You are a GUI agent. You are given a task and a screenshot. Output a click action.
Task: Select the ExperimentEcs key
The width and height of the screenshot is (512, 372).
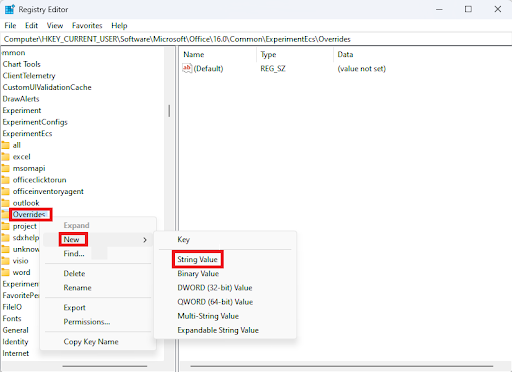27,134
